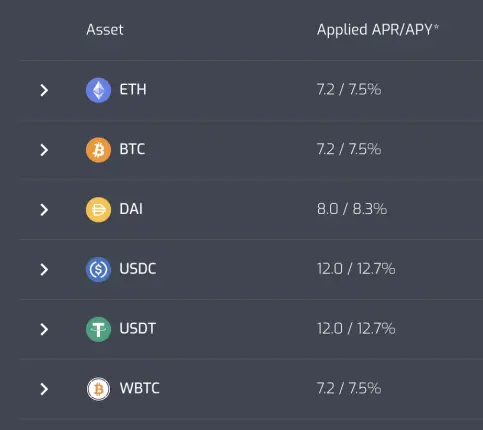483x430 pixels.
Task: Expand the WBTC row chevron
Action: point(44,389)
